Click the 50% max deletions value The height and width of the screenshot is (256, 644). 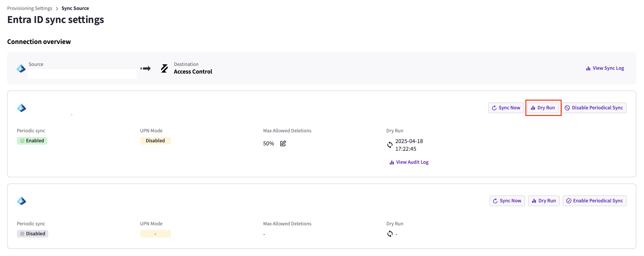(x=269, y=144)
